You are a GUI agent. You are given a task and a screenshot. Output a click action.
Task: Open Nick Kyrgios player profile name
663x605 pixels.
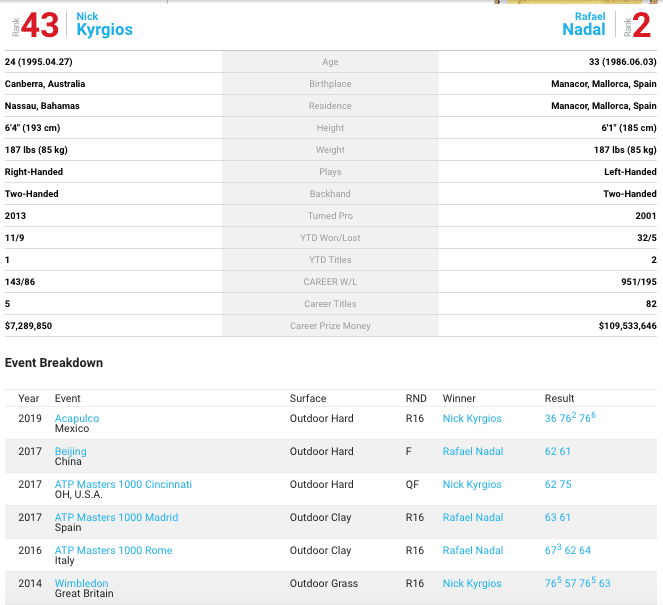[104, 24]
